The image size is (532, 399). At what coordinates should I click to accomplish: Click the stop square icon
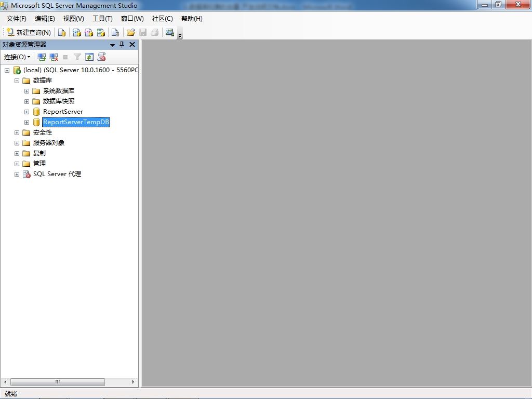point(65,57)
